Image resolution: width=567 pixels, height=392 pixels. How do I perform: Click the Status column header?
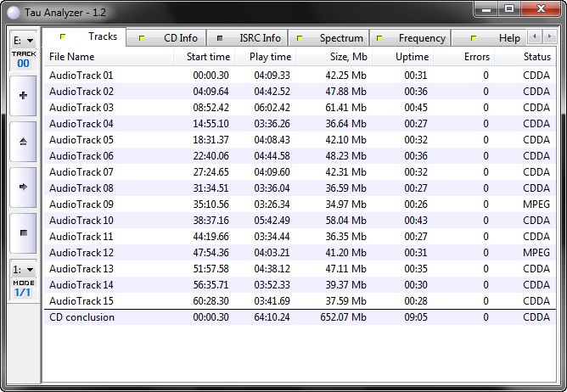pyautogui.click(x=525, y=57)
